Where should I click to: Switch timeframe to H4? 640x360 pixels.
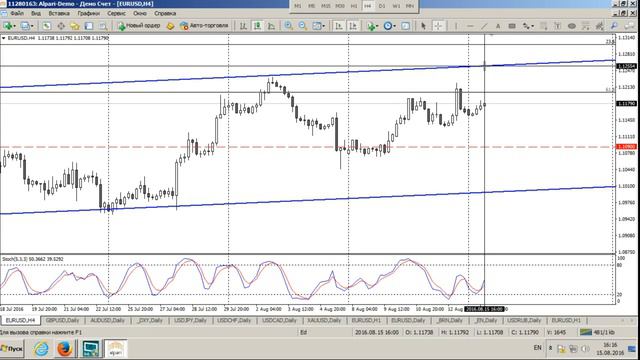click(368, 6)
